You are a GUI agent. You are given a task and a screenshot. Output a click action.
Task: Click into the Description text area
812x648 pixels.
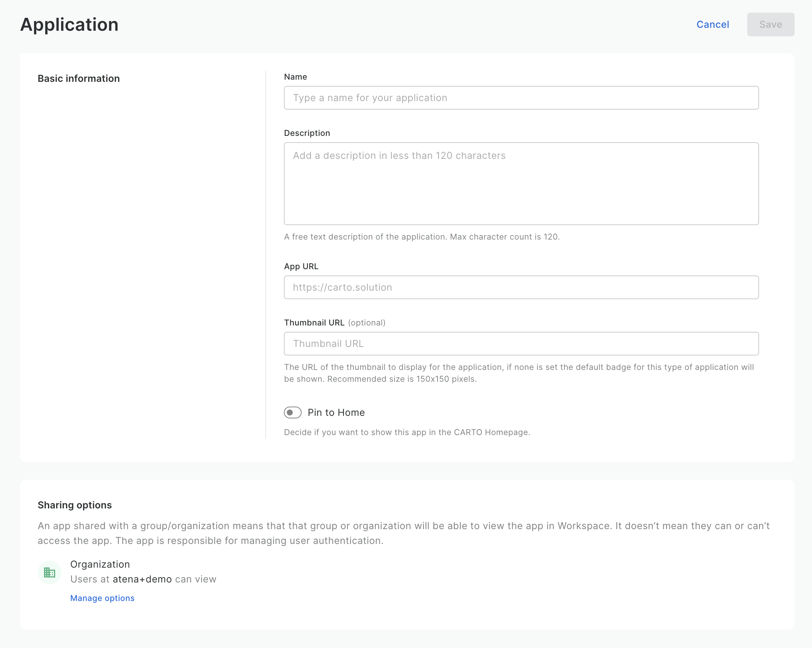[x=521, y=183]
